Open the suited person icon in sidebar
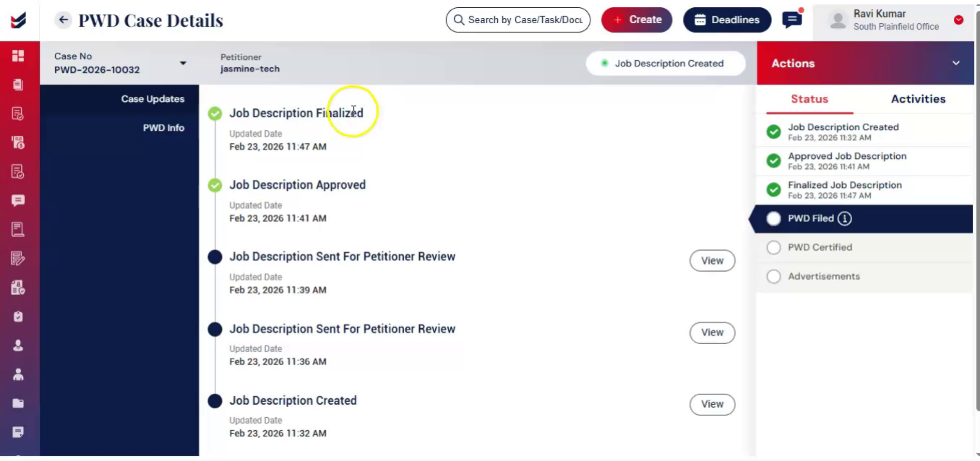980x461 pixels. click(x=18, y=345)
